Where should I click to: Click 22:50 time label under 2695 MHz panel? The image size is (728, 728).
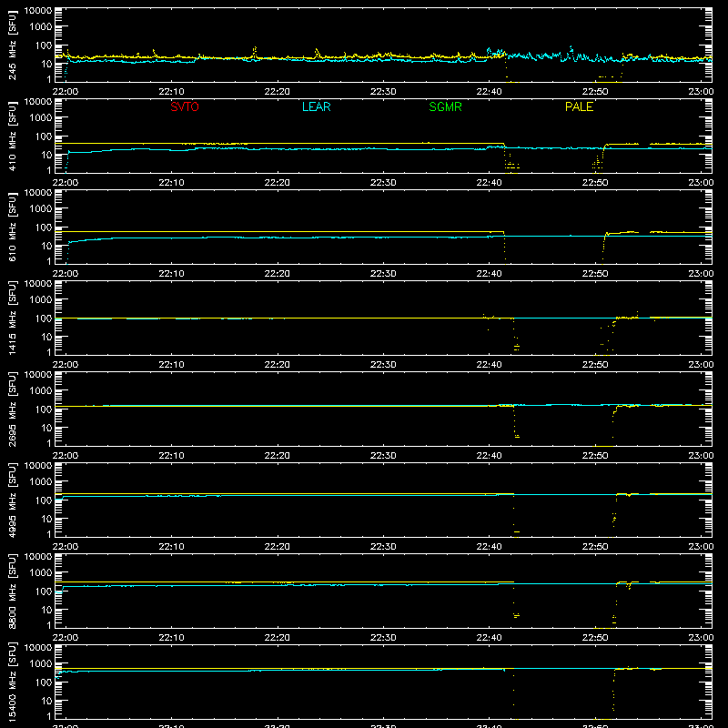(x=595, y=456)
